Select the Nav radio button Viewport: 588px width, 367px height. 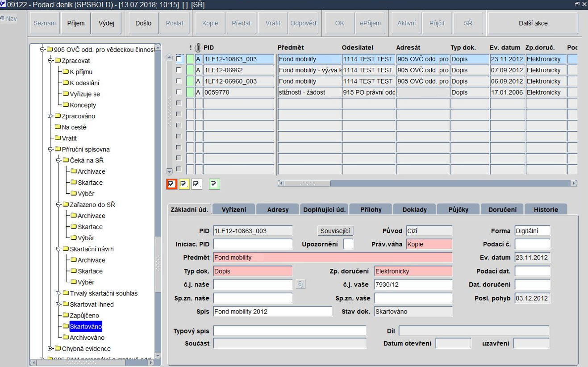3,19
